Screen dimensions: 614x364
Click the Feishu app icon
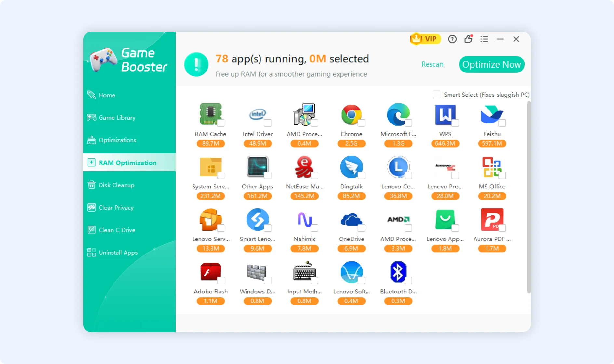pos(492,114)
